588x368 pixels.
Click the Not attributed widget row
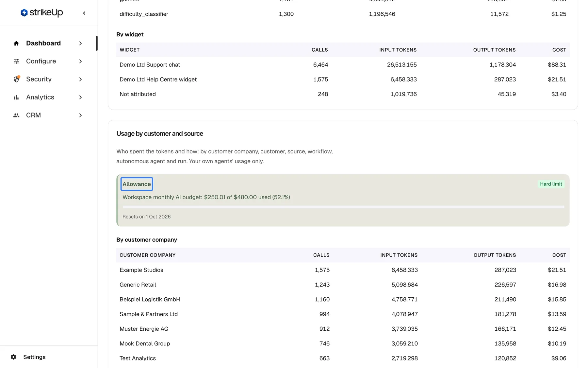click(343, 94)
